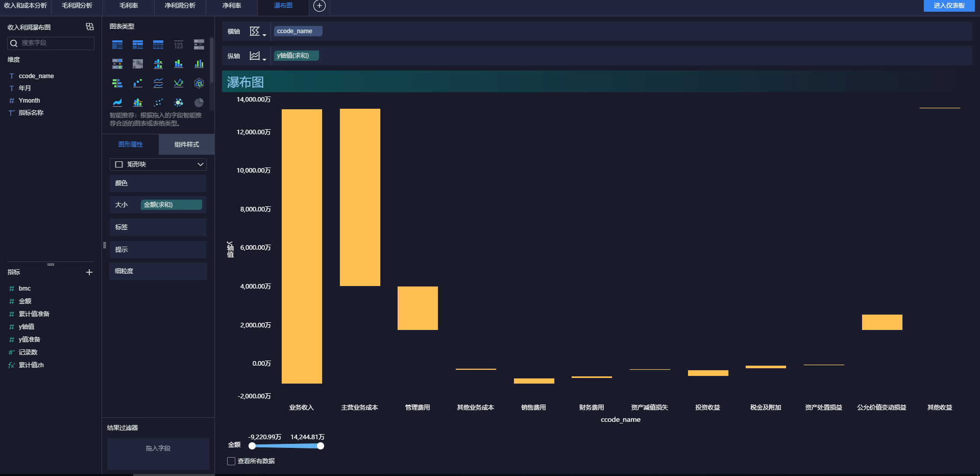This screenshot has height=476, width=980.
Task: Select the map chart type icon
Action: [138, 64]
